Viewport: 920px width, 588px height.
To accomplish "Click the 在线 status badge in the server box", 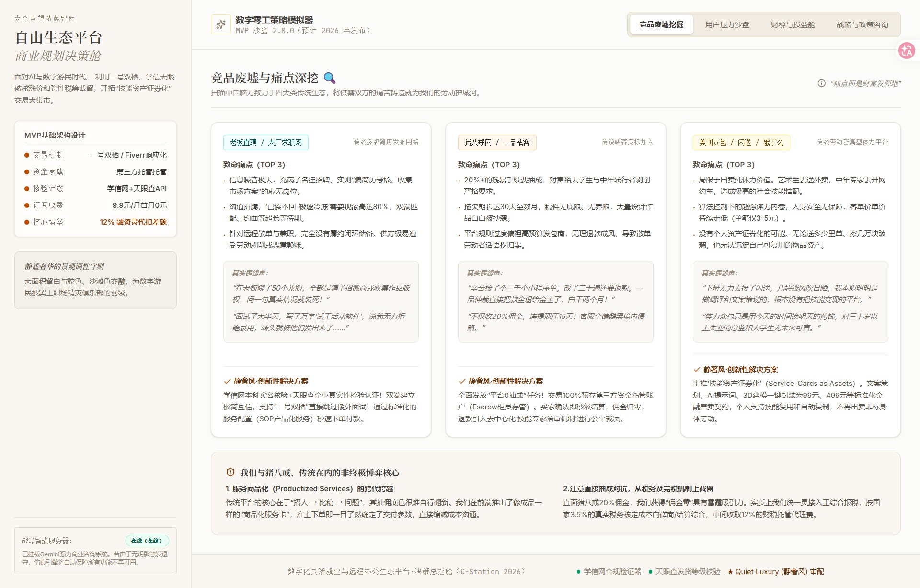I will [x=147, y=541].
